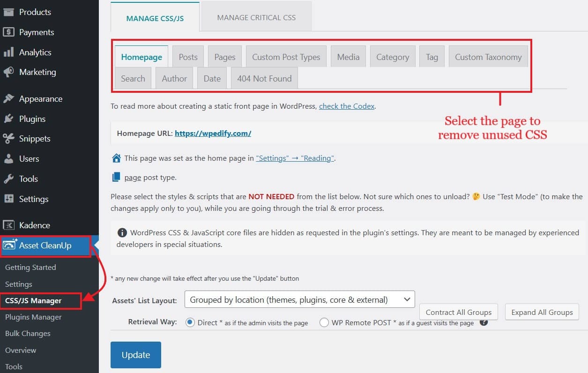Select the Direct retrieval radio button
This screenshot has width=588, height=373.
point(190,322)
